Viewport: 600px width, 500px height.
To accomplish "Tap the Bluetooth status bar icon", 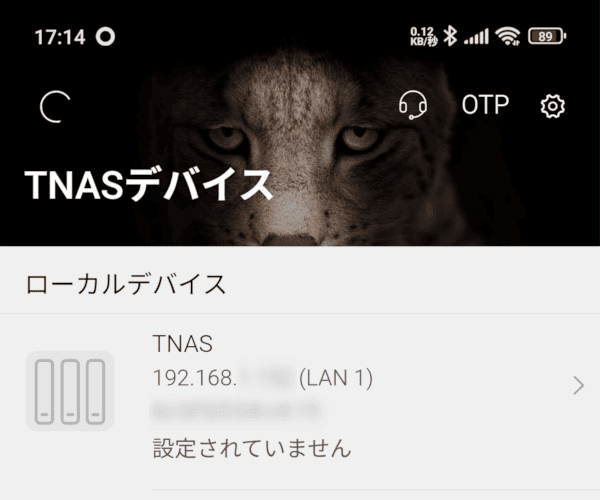I will (450, 36).
